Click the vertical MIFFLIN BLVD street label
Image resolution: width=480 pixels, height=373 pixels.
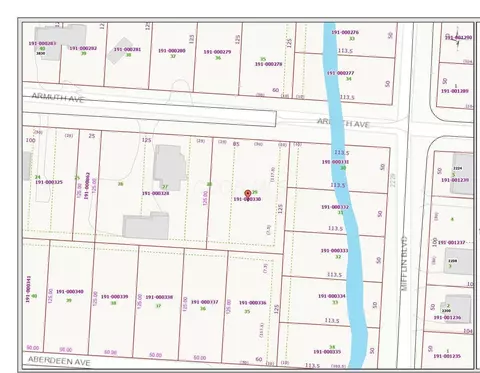(x=404, y=263)
